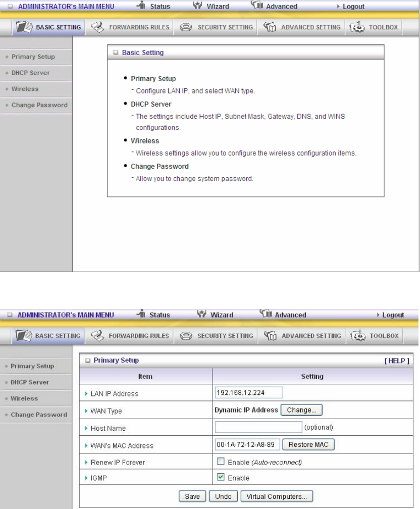420x509 pixels.
Task: Click the Wizard icon in the top menu
Action: tap(197, 5)
